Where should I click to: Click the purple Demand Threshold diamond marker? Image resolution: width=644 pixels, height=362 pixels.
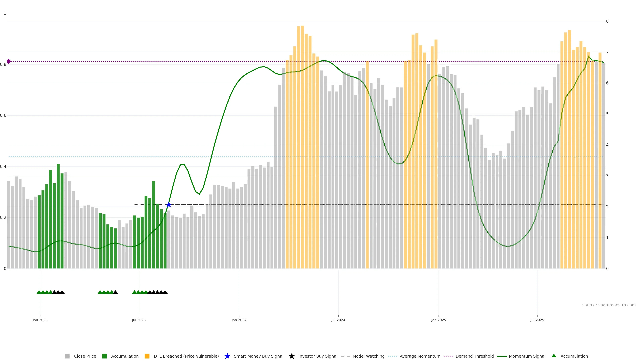click(x=9, y=61)
